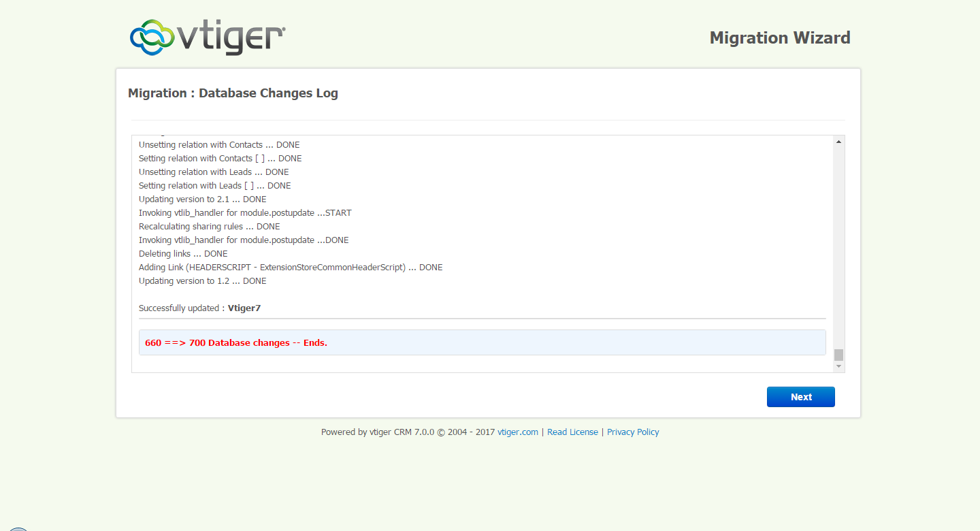
Task: Click 'Unsetting relation with Contacts ... DONE' line
Action: [x=219, y=145]
